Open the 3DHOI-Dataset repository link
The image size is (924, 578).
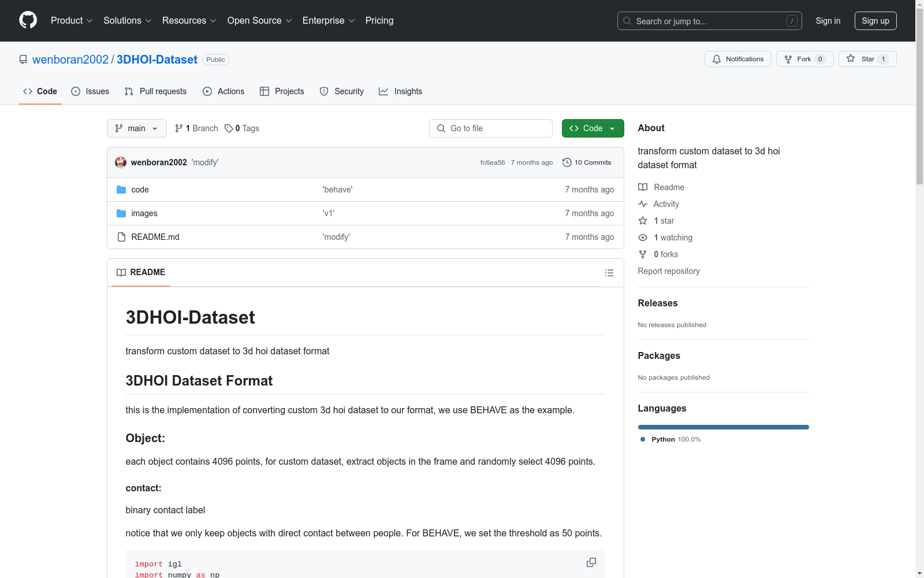click(157, 60)
